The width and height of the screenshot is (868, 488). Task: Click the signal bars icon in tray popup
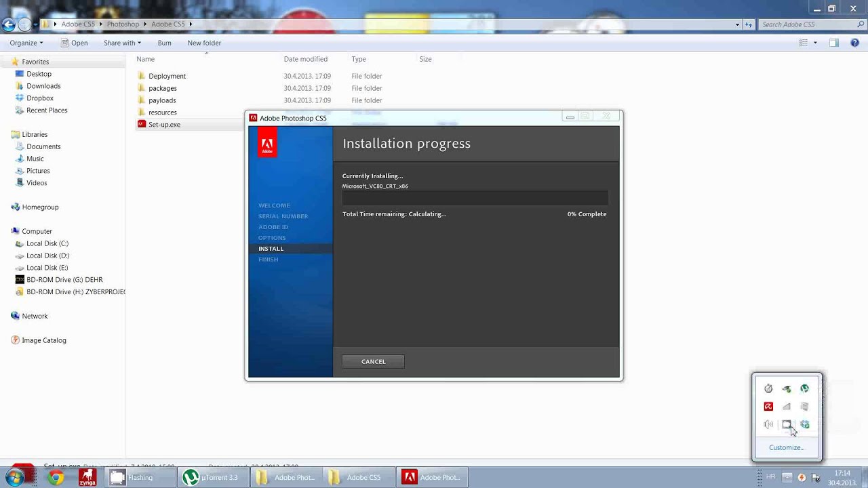[x=787, y=407]
